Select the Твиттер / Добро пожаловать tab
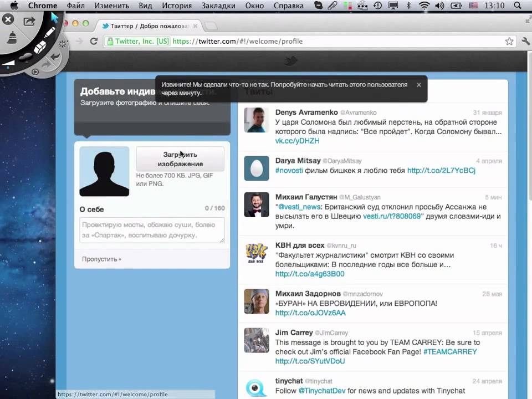Image resolution: width=532 pixels, height=399 pixels. coord(149,26)
